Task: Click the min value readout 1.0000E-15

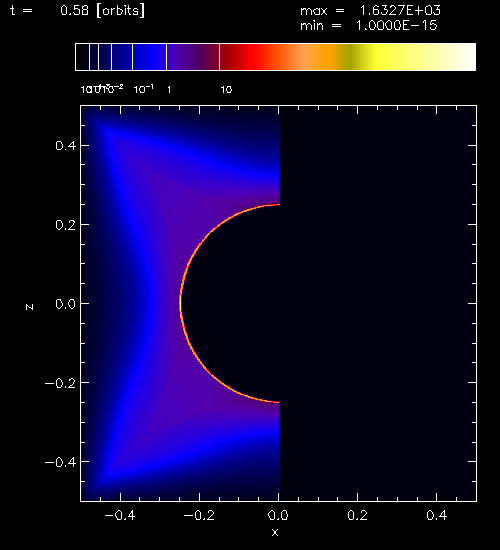Action: pos(396,26)
